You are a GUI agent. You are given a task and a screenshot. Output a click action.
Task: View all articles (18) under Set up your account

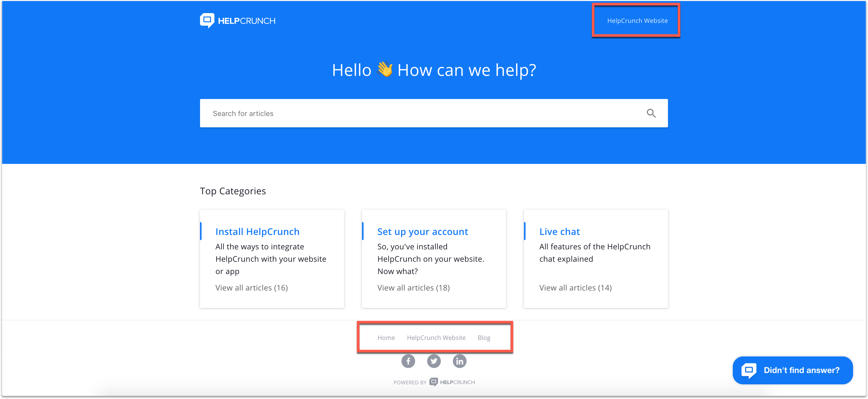[x=413, y=287]
